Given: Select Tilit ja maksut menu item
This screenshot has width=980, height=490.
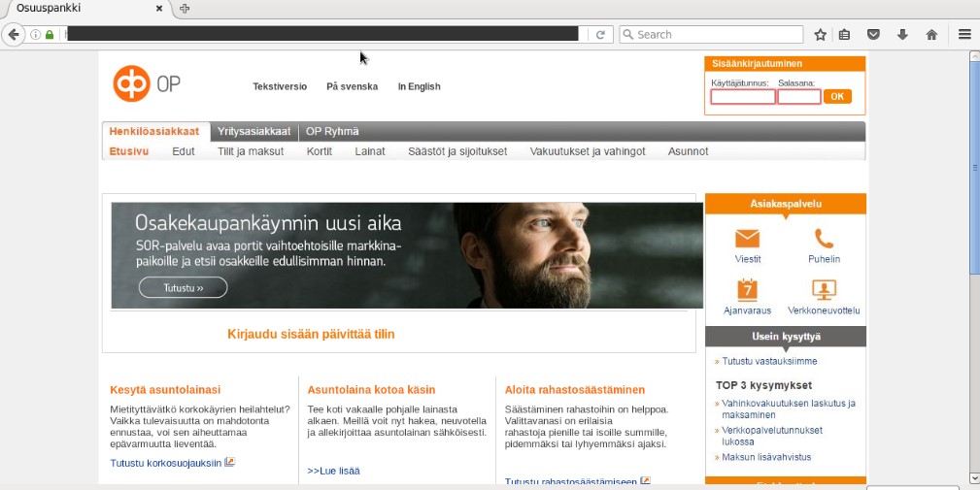Looking at the screenshot, I should [251, 151].
